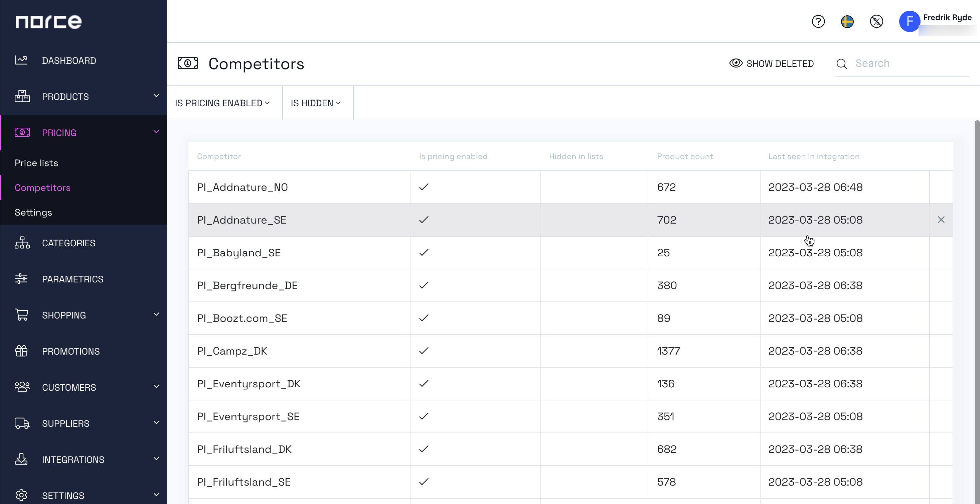Open competitor PI_Friluftsland_SE
The height and width of the screenshot is (504, 980).
pos(244,482)
